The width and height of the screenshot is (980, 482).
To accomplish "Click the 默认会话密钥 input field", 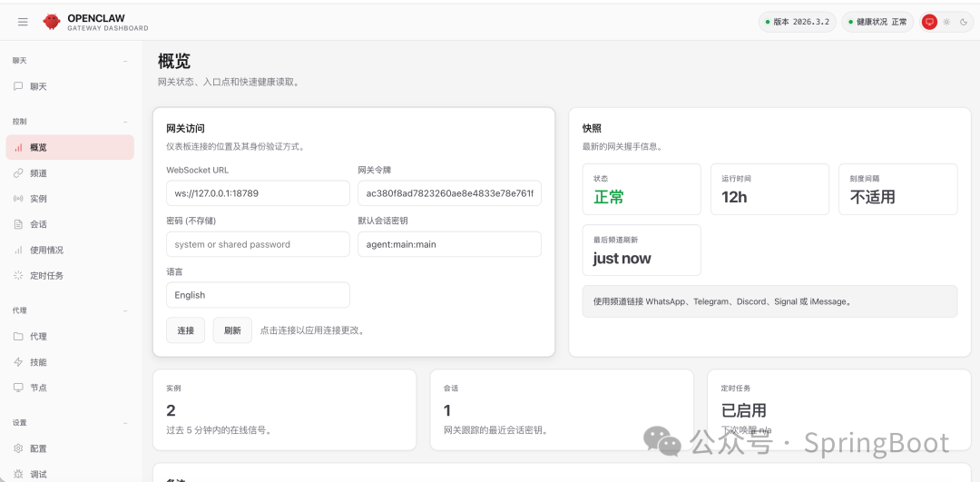I will (x=449, y=244).
